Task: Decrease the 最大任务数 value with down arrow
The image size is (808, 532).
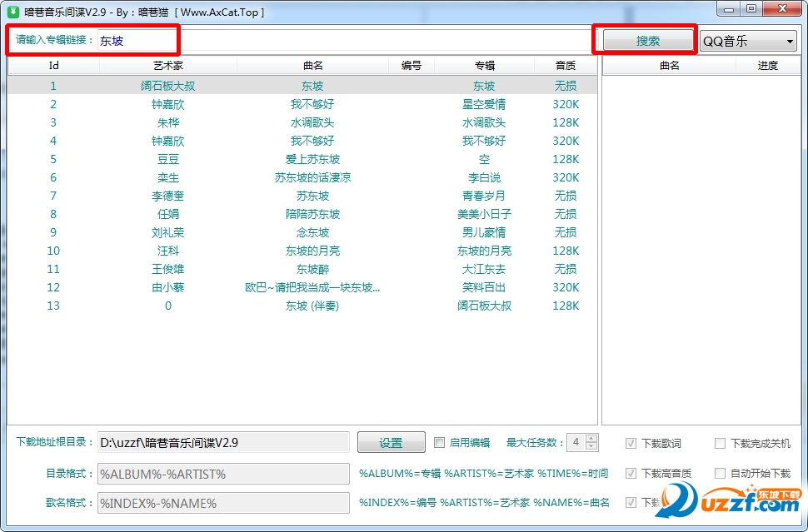Action: tap(591, 447)
